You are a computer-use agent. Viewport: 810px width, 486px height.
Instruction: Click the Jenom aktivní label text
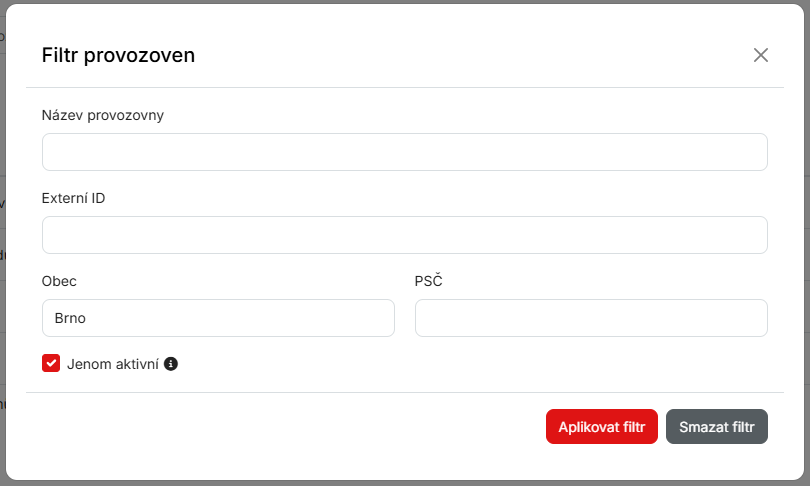point(112,364)
